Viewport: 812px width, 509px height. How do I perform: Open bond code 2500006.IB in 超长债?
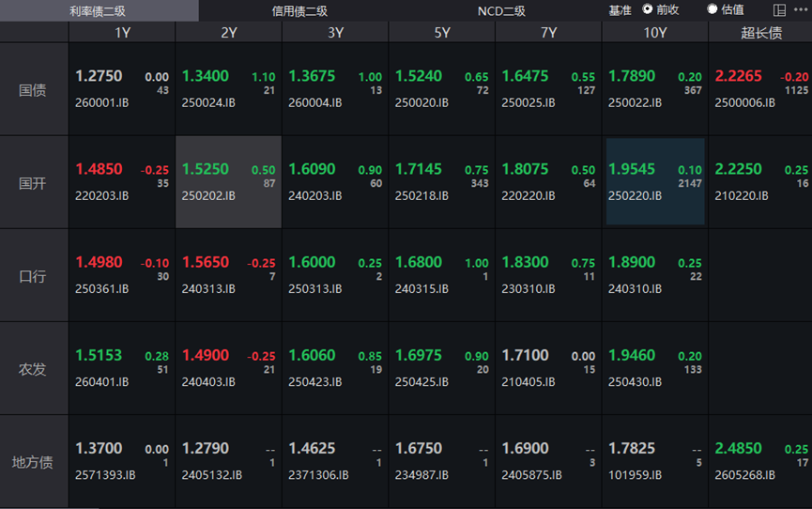(x=745, y=102)
